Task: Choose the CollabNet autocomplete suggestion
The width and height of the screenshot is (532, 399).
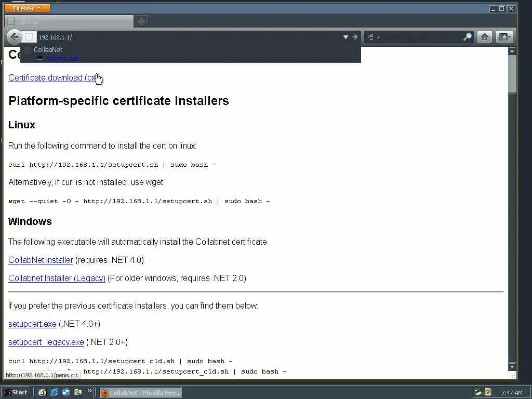Action: coord(190,54)
